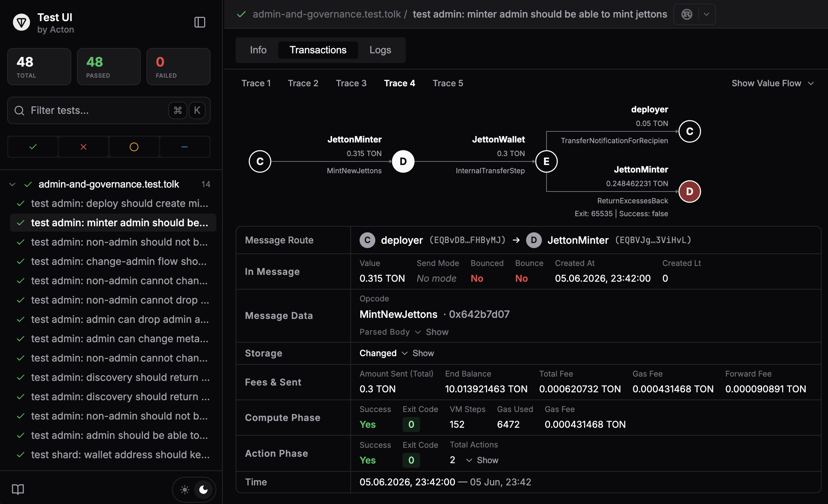Open Show Value Flow dropdown
This screenshot has width=828, height=504.
772,83
